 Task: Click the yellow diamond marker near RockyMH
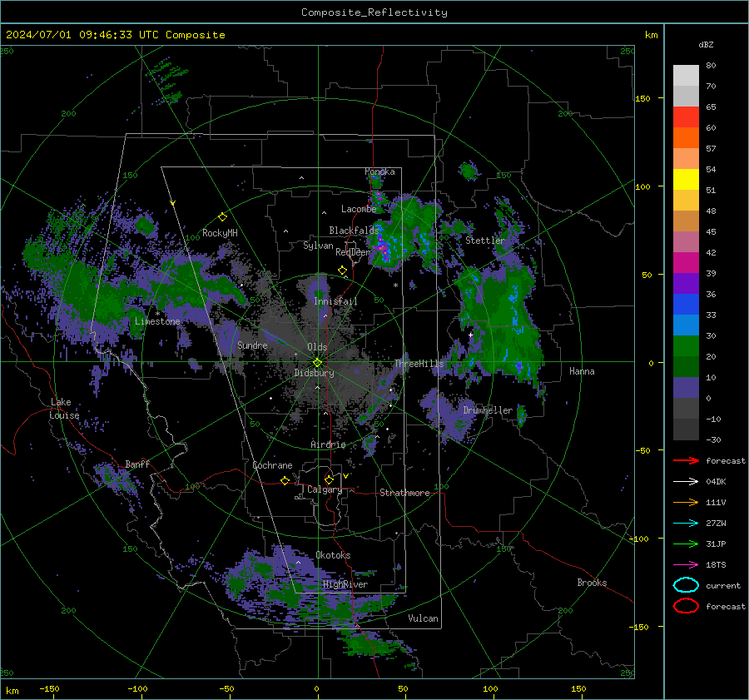pyautogui.click(x=222, y=217)
